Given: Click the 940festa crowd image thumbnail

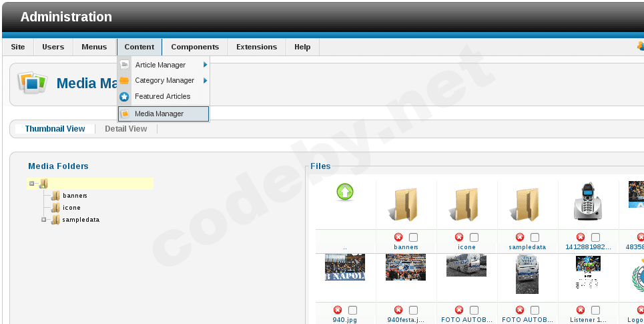Looking at the screenshot, I should point(406,267).
